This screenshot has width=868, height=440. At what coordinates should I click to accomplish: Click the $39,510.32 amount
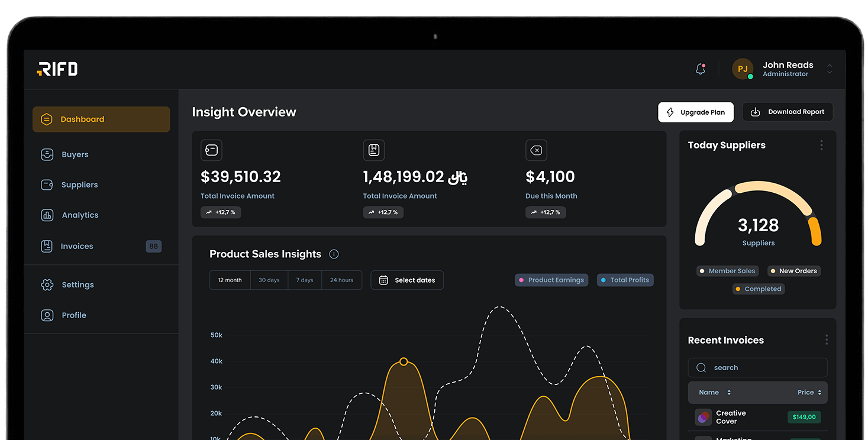pos(241,177)
